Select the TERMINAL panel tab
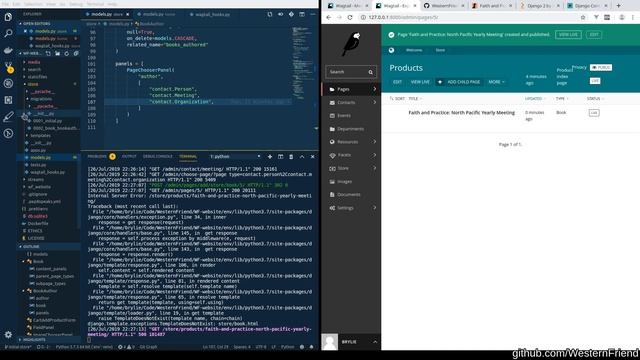This screenshot has width=640, height=360. 188,156
